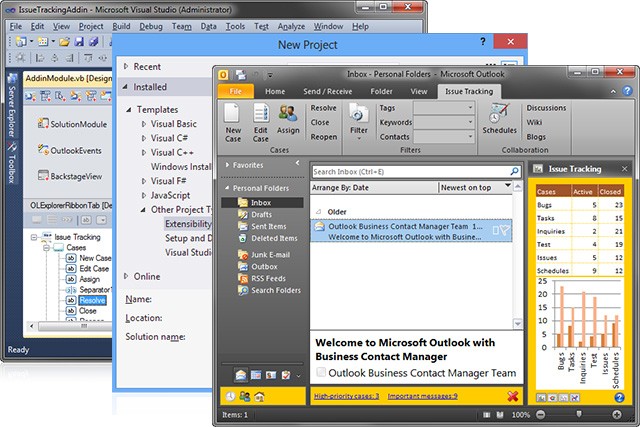Click the New Case ribbon icon
This screenshot has width=640, height=427.
232,113
